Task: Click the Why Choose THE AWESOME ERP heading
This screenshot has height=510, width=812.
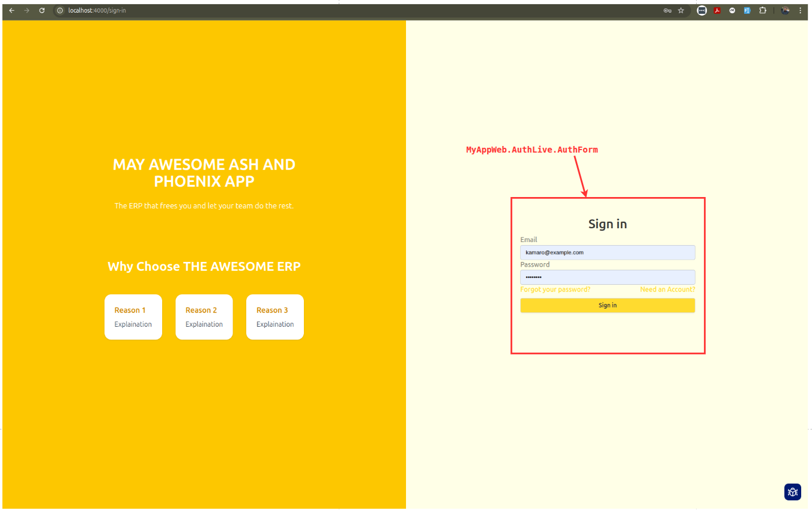Action: click(204, 266)
